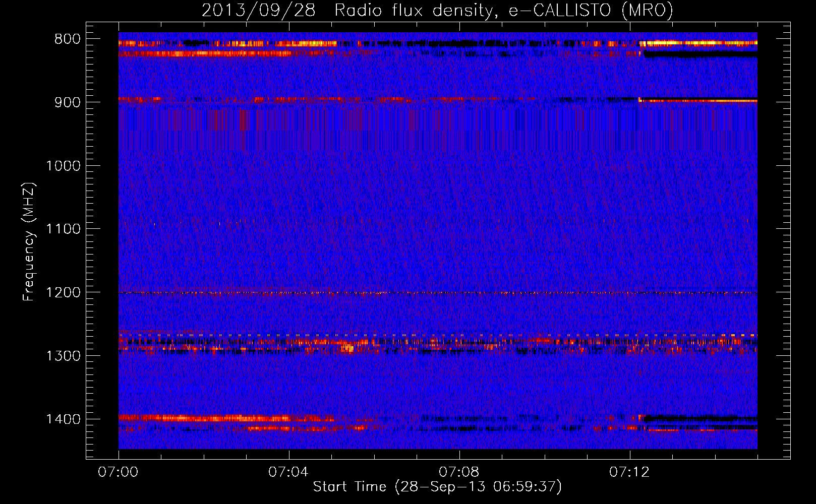Image resolution: width=816 pixels, height=504 pixels.
Task: Click the '07:12' time tick label
Action: (629, 472)
